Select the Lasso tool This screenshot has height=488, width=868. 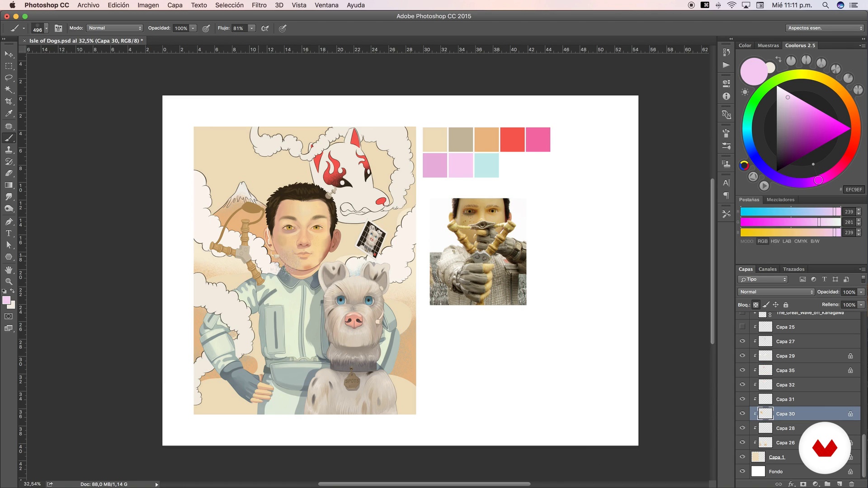click(9, 78)
